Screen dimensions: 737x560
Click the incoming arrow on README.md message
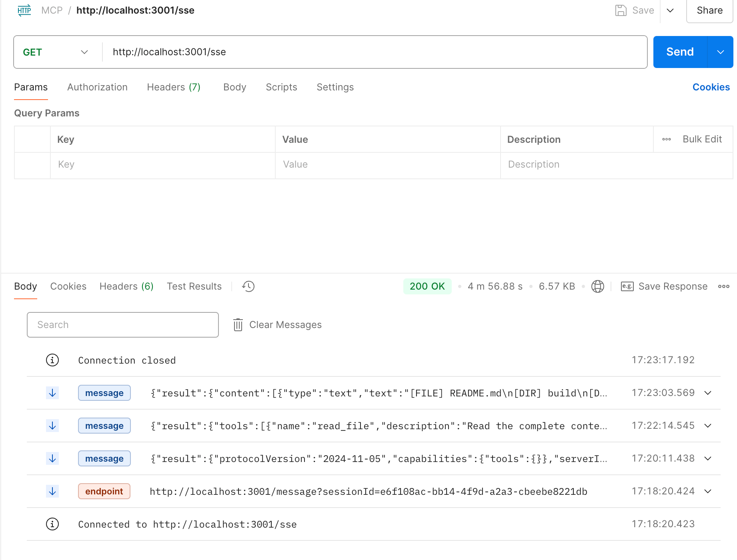[52, 393]
